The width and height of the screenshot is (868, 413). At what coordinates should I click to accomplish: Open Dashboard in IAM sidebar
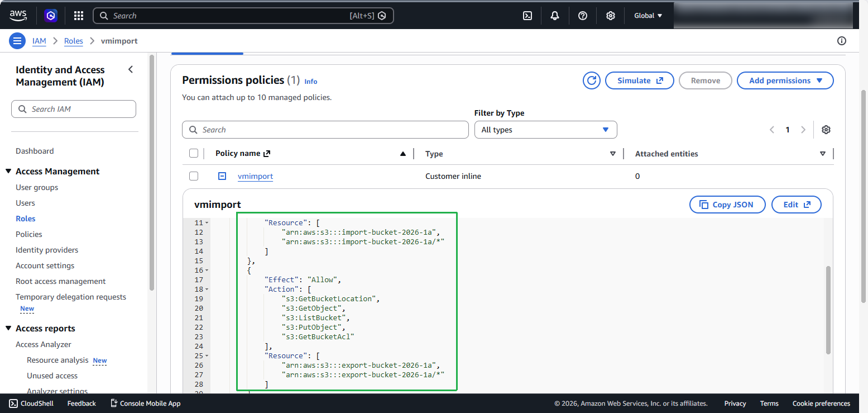tap(35, 151)
